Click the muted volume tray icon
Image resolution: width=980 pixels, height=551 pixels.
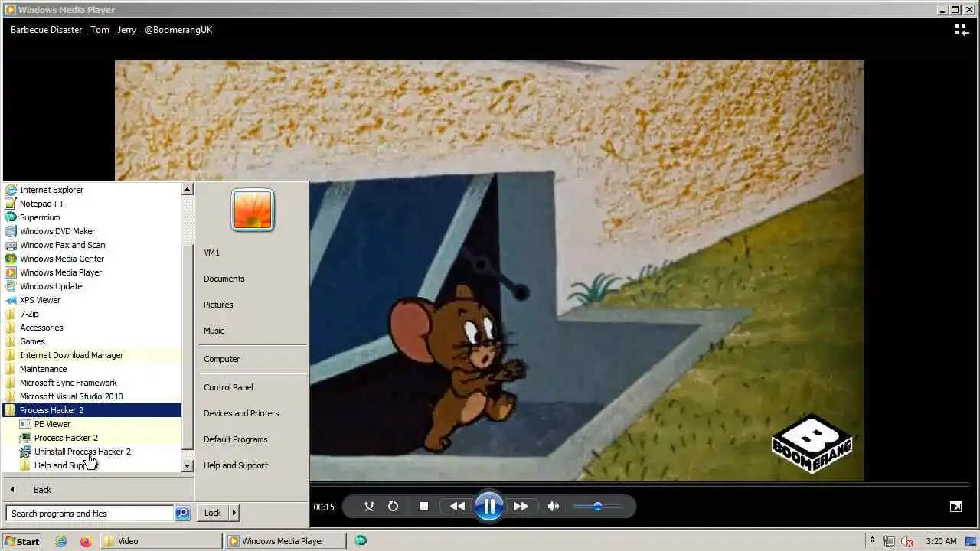[907, 541]
